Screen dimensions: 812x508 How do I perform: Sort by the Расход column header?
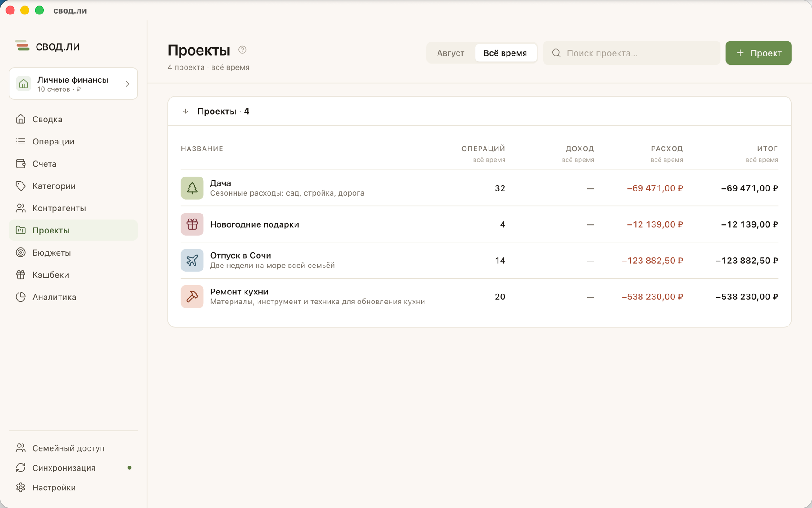667,149
